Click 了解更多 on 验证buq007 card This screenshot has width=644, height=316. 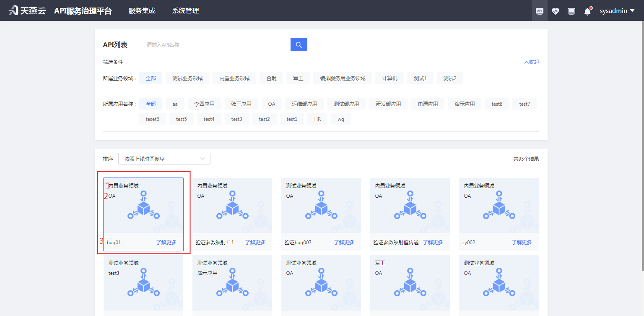point(344,242)
